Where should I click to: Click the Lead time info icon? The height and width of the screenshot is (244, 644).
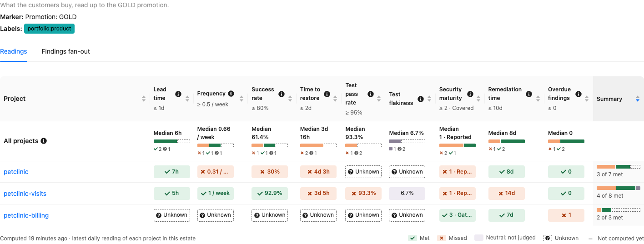[x=178, y=94]
